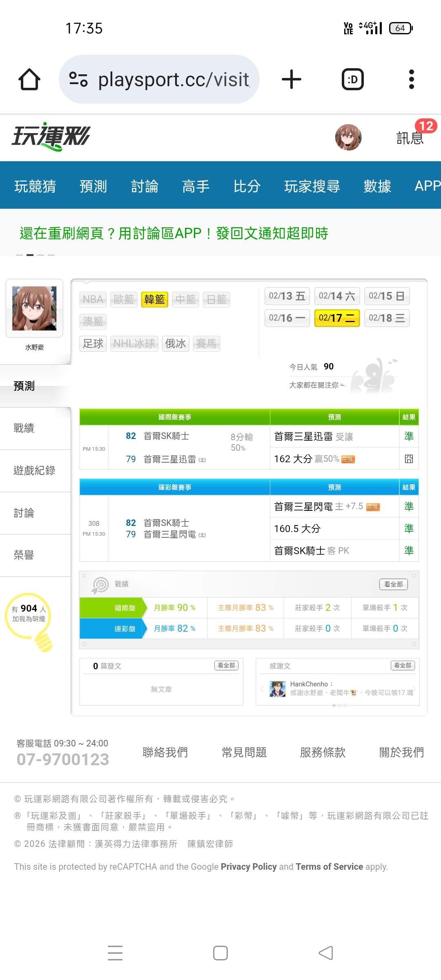This screenshot has width=441, height=980.
Task: Choose date 02/14 六
Action: pos(337,296)
